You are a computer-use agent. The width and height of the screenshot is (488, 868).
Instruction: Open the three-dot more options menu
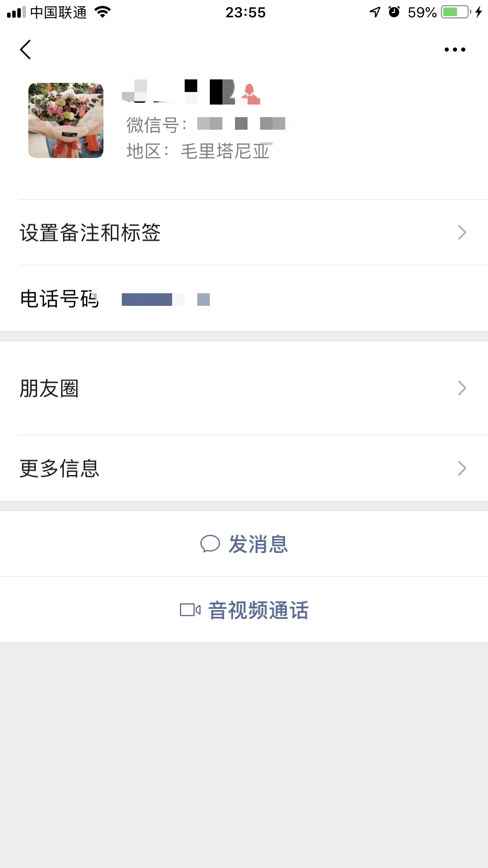(x=455, y=50)
